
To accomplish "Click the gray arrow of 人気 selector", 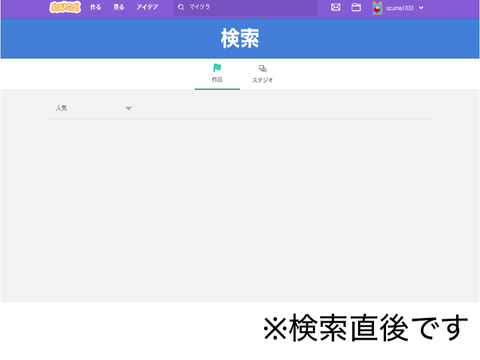I will coord(129,108).
